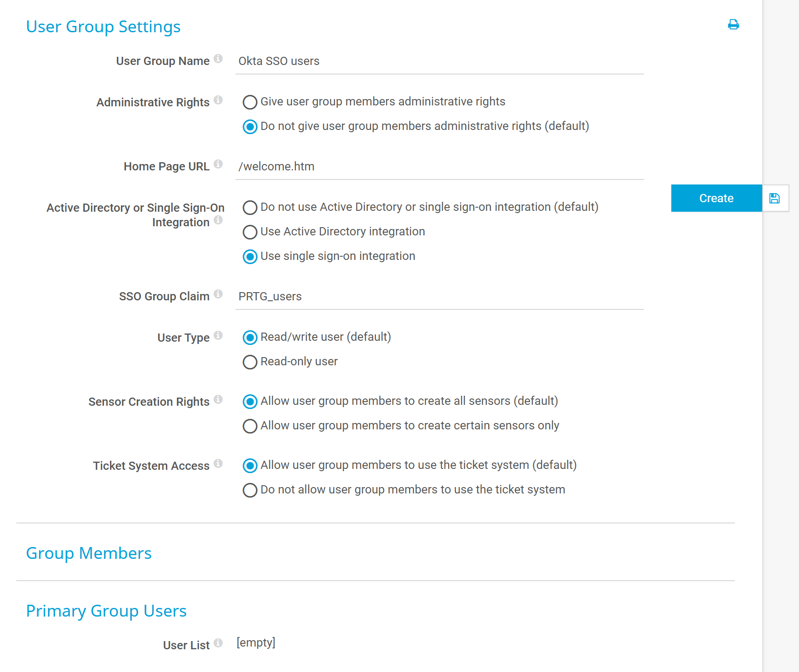799x672 pixels.
Task: Disallow ticket system use for group members
Action: 250,490
